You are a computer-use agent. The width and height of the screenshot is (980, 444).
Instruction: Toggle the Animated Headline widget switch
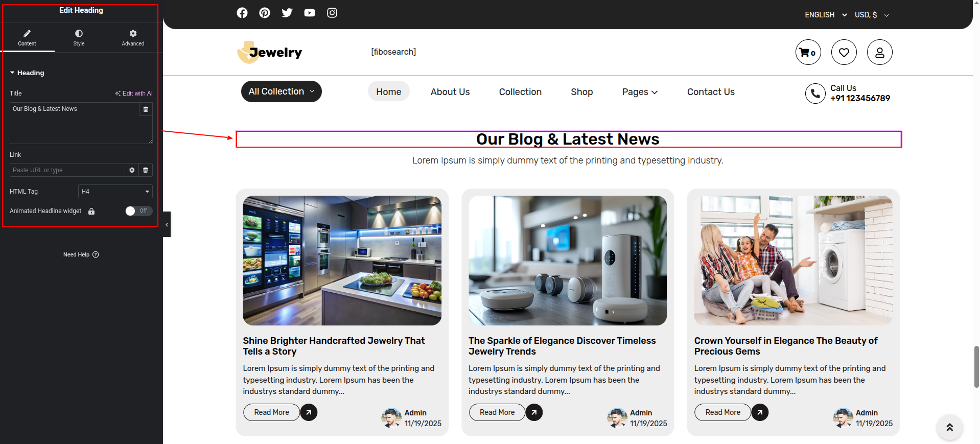tap(138, 211)
